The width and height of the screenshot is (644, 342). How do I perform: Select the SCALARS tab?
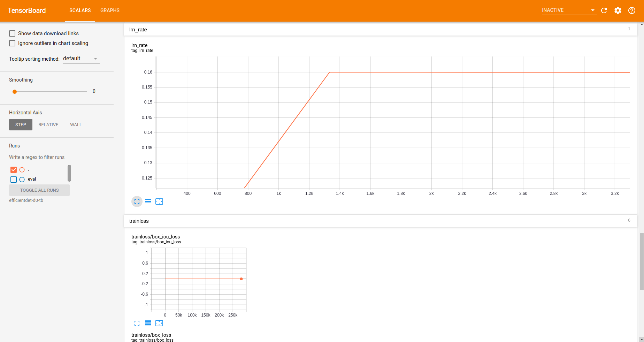[80, 10]
